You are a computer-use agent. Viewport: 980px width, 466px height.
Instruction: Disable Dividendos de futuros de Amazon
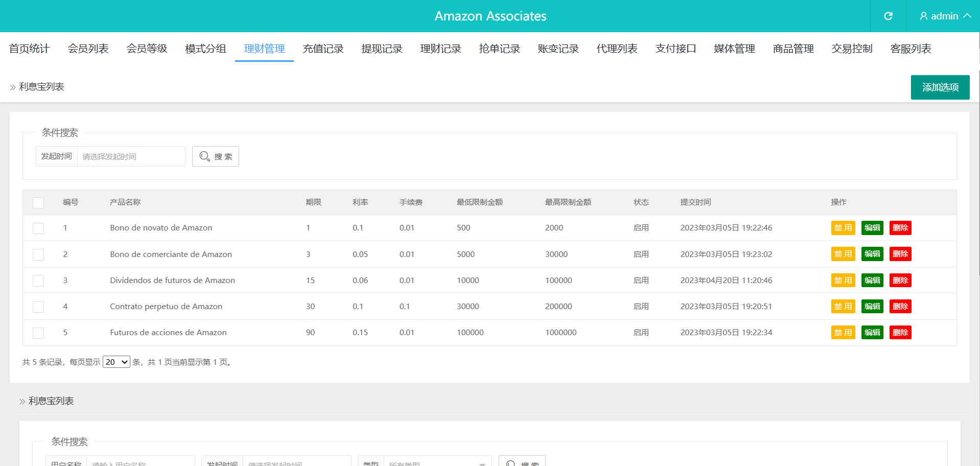pyautogui.click(x=843, y=281)
